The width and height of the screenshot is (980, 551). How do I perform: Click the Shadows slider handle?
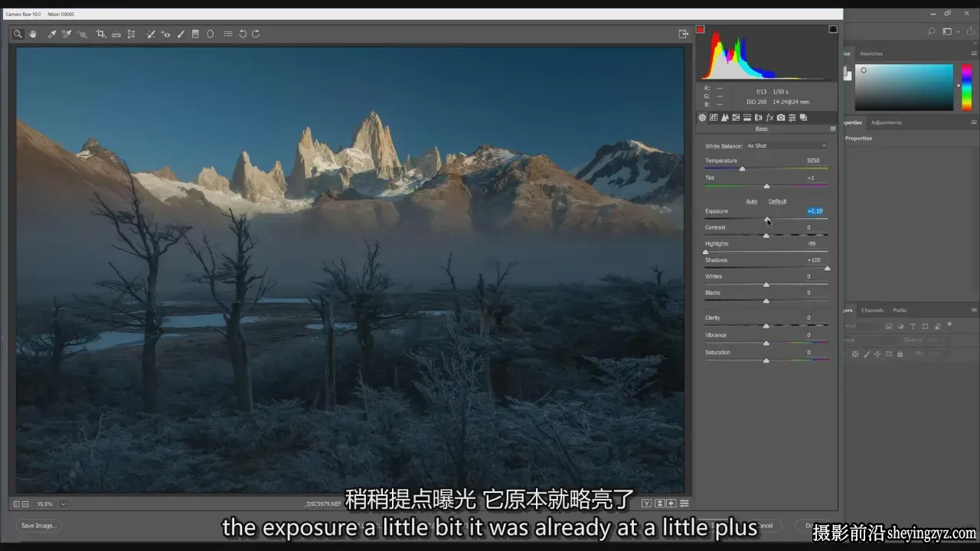point(827,269)
